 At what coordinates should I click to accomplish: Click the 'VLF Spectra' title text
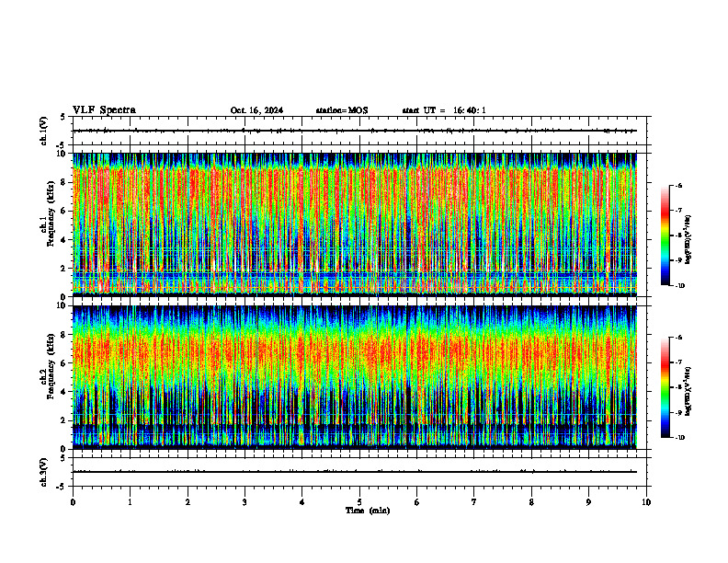point(104,110)
